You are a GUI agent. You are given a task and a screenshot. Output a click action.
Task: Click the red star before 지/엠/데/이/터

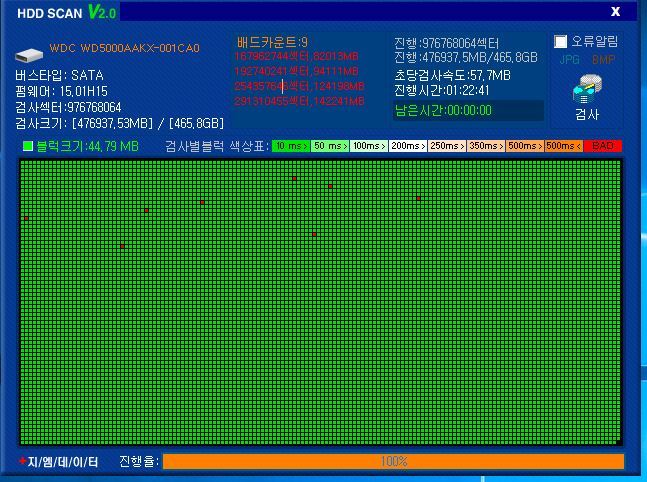pyautogui.click(x=22, y=461)
